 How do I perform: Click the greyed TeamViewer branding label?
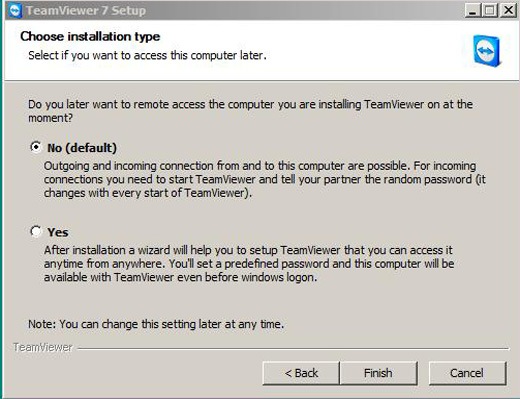(43, 347)
